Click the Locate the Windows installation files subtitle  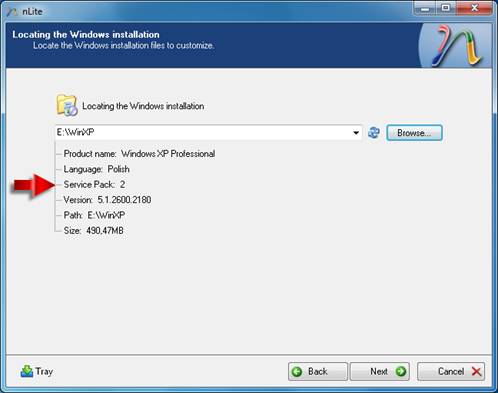[x=123, y=45]
